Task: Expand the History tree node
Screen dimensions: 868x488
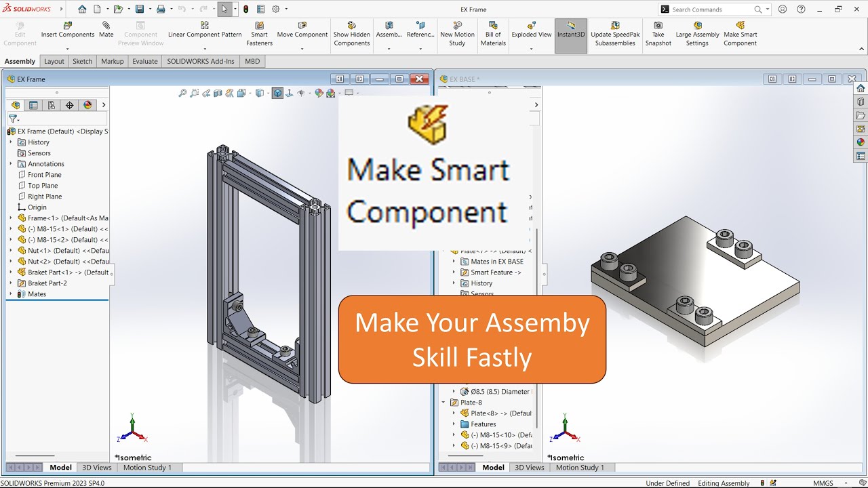Action: pos(11,142)
